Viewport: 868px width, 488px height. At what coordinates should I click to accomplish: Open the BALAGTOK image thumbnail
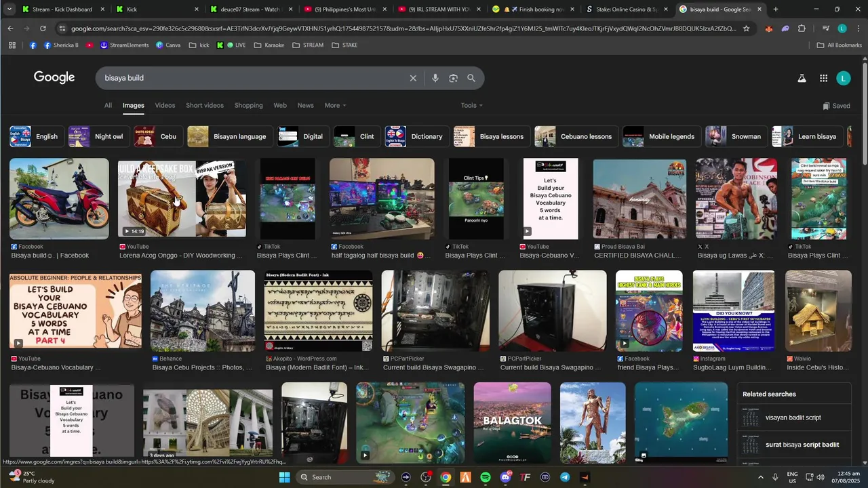click(x=513, y=422)
